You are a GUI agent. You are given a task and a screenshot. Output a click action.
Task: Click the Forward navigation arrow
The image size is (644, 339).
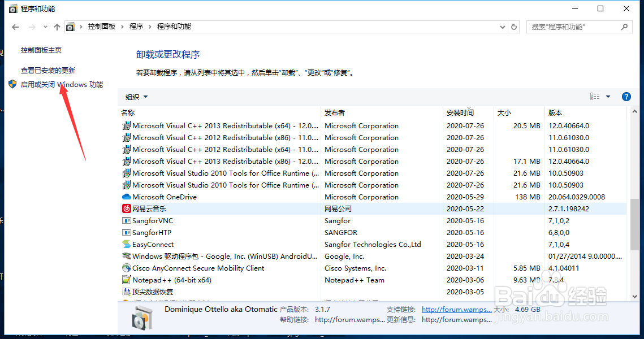[32, 27]
